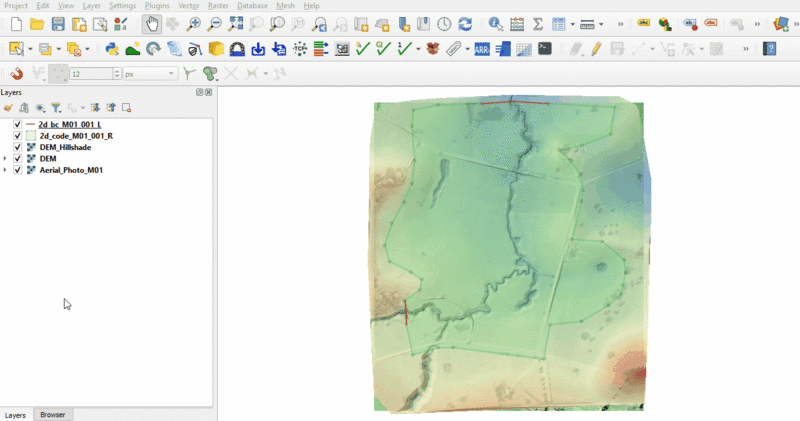Expand the DEM layer tree node
800x421 pixels.
(7, 159)
